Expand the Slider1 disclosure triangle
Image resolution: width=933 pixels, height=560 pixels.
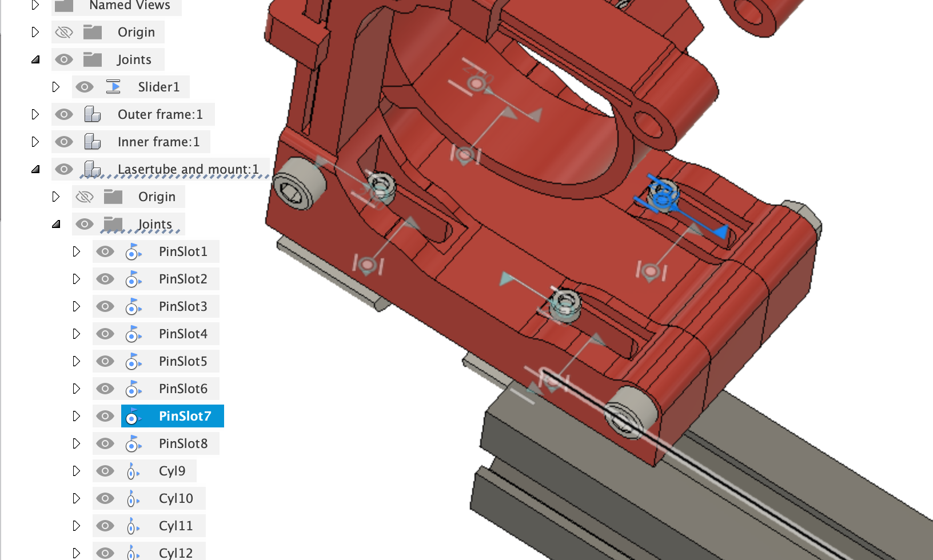click(x=56, y=87)
